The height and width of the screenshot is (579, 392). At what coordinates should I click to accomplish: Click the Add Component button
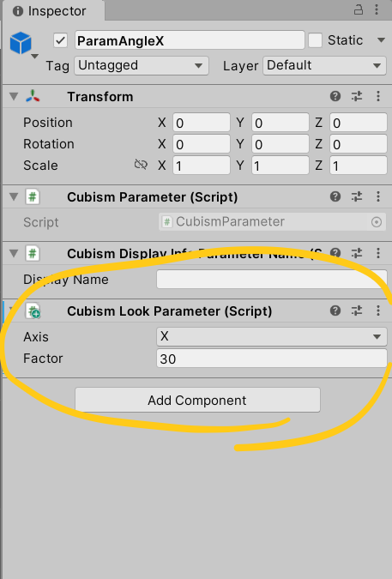click(197, 400)
